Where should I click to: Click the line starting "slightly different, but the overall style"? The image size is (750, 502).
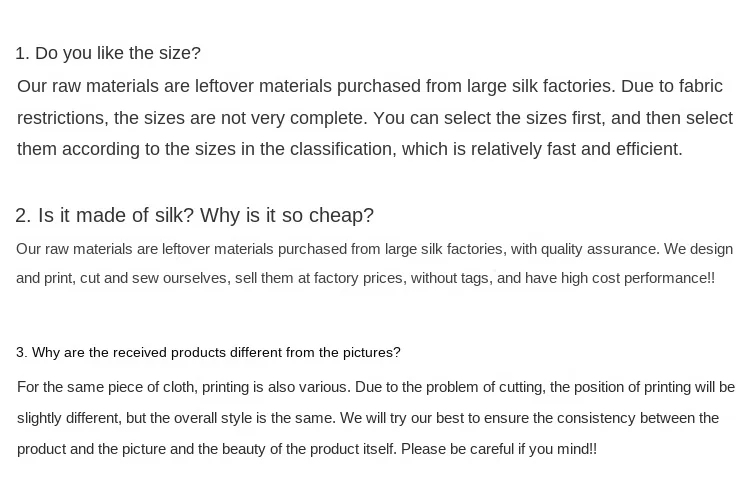pos(368,418)
